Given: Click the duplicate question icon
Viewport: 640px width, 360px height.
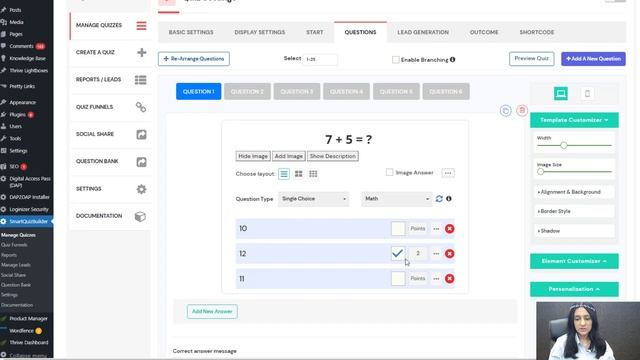Looking at the screenshot, I should [505, 111].
